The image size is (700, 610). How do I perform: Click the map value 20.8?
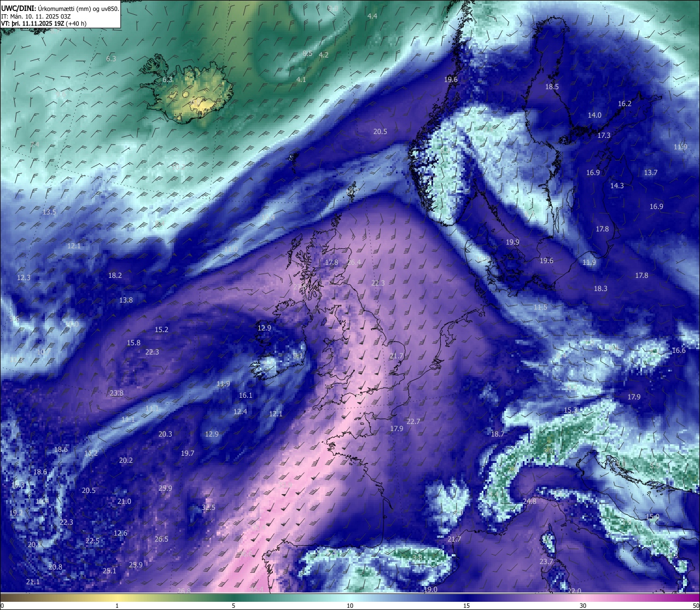click(x=56, y=567)
